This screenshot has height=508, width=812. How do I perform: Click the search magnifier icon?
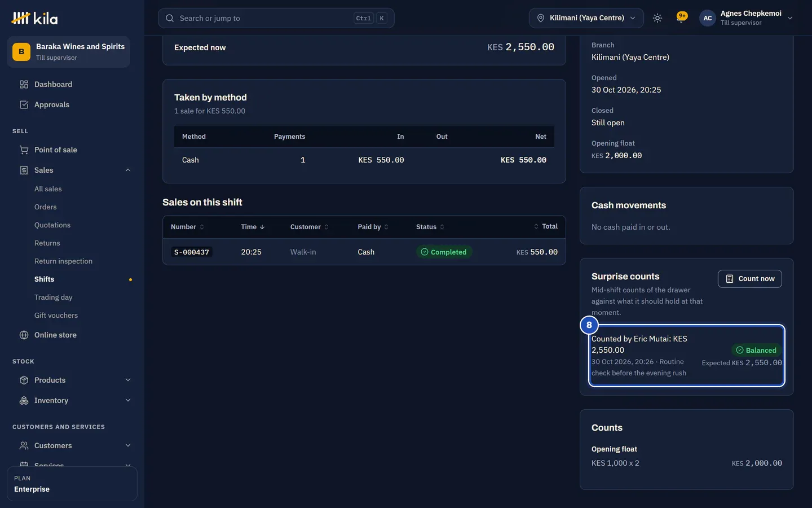(x=170, y=18)
